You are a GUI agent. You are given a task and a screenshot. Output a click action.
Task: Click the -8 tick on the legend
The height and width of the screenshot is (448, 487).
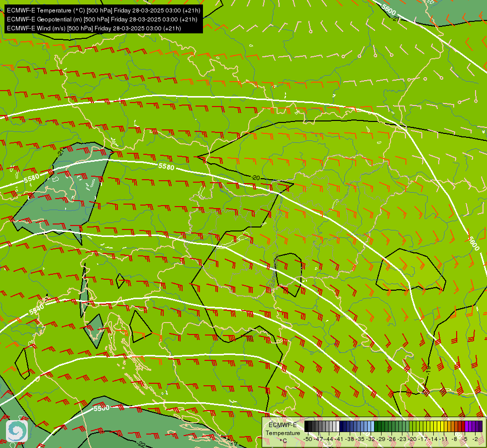tap(454, 439)
